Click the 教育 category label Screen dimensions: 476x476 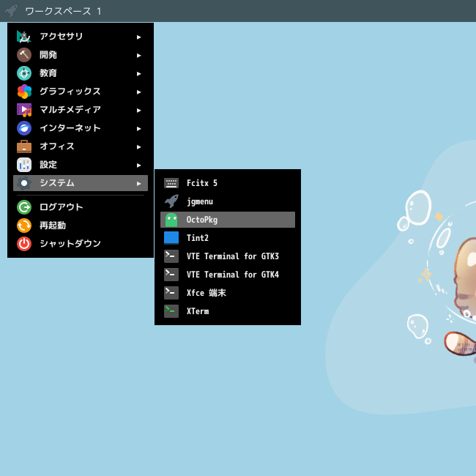(48, 72)
